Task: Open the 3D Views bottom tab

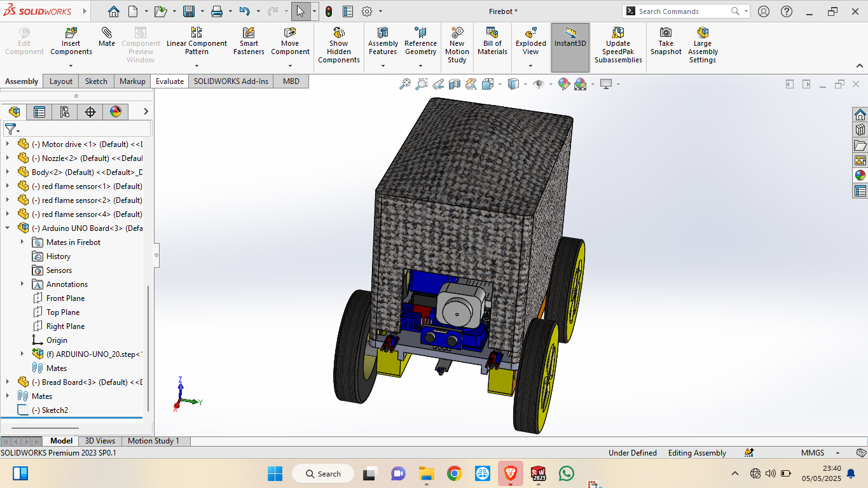Action: coord(100,441)
